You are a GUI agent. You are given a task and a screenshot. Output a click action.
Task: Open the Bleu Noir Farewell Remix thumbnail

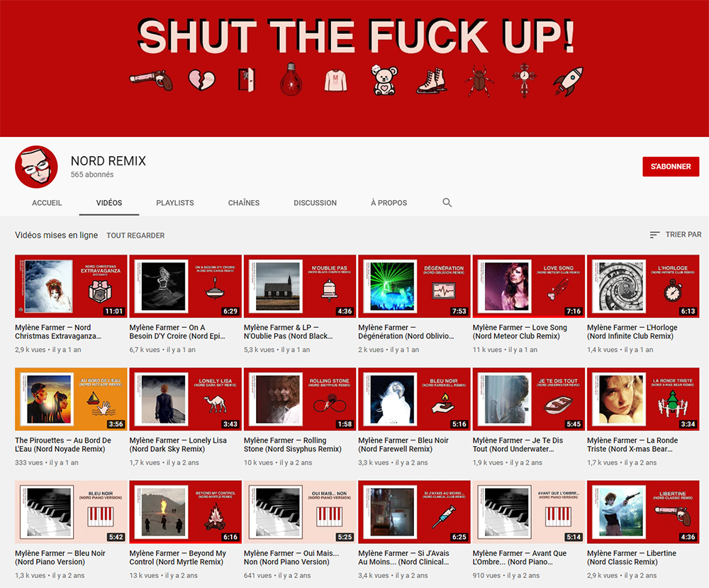point(414,399)
